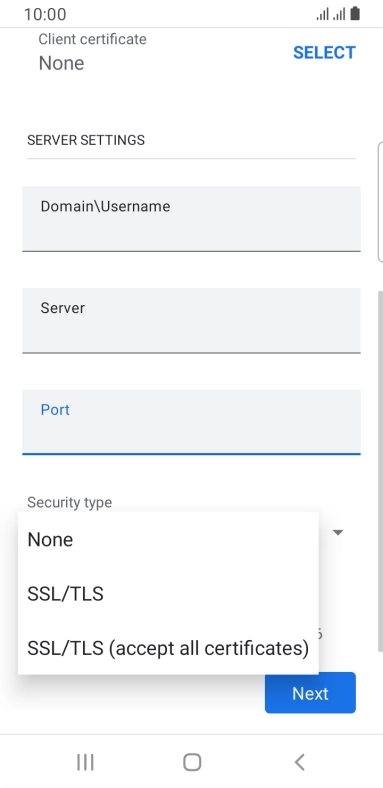Tap the battery icon in status bar
This screenshot has height=788, width=383.
pyautogui.click(x=355, y=14)
